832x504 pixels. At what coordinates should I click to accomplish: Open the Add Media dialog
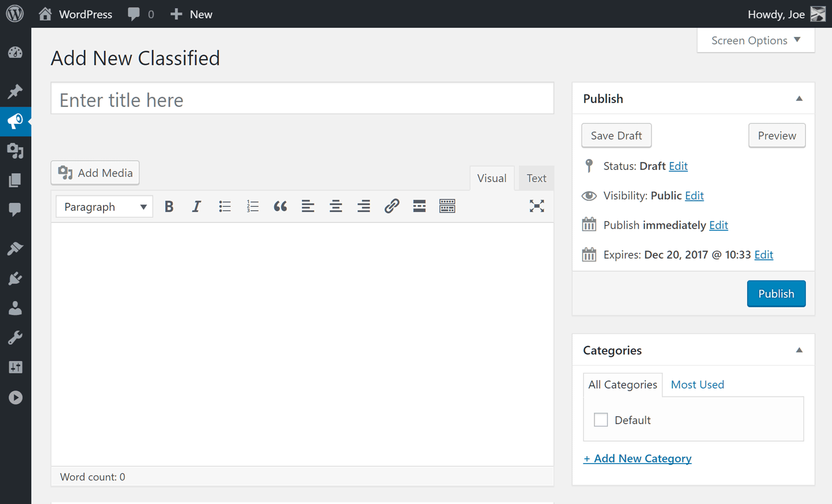point(95,173)
